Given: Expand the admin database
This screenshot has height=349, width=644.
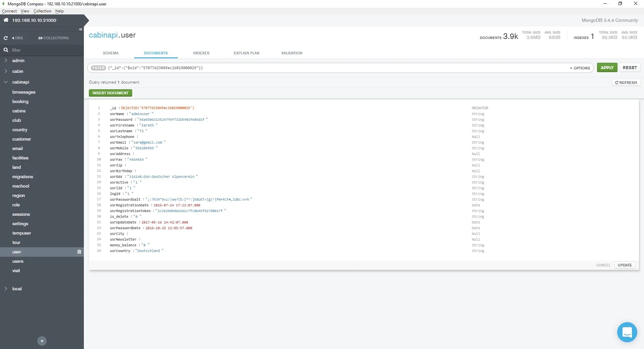Looking at the screenshot, I should [x=6, y=60].
